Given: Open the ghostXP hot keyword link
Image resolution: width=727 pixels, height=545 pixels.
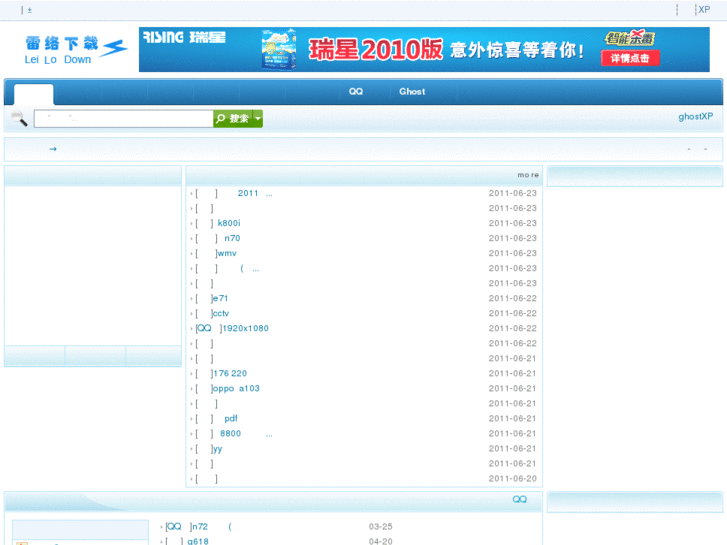Looking at the screenshot, I should (x=695, y=116).
